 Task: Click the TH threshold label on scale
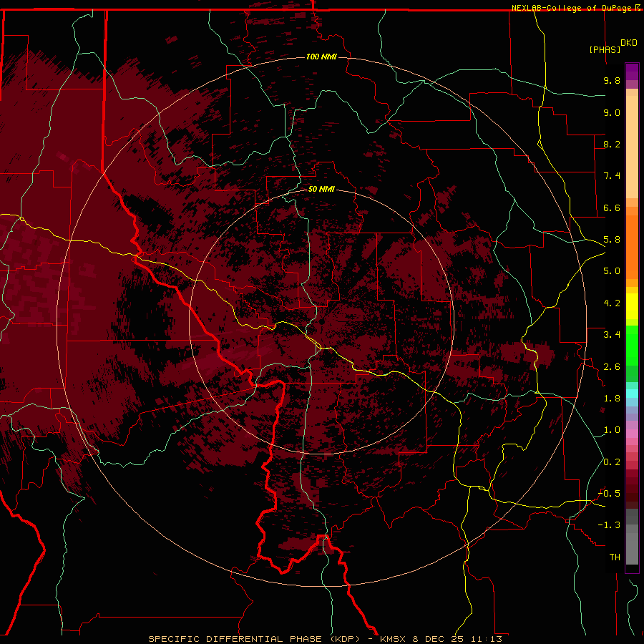tap(615, 557)
